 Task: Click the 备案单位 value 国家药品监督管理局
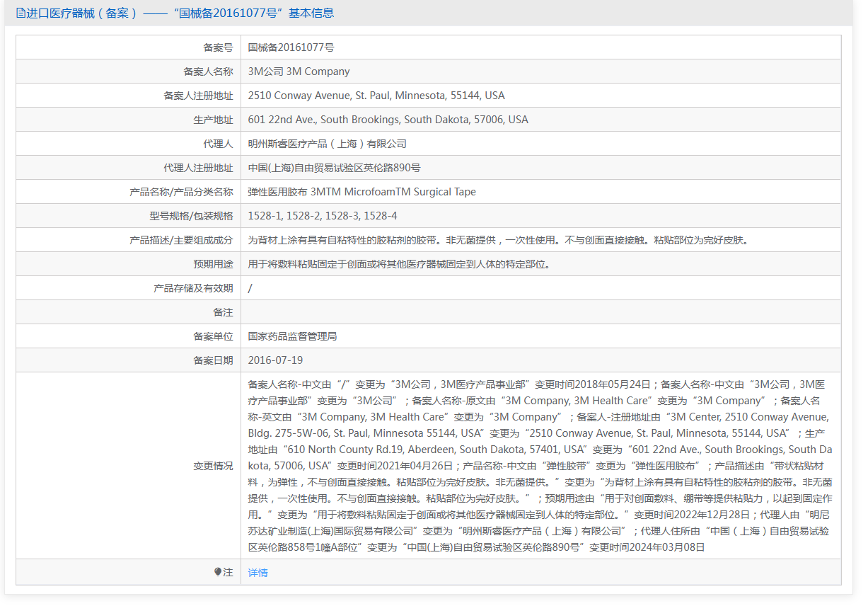coord(292,336)
